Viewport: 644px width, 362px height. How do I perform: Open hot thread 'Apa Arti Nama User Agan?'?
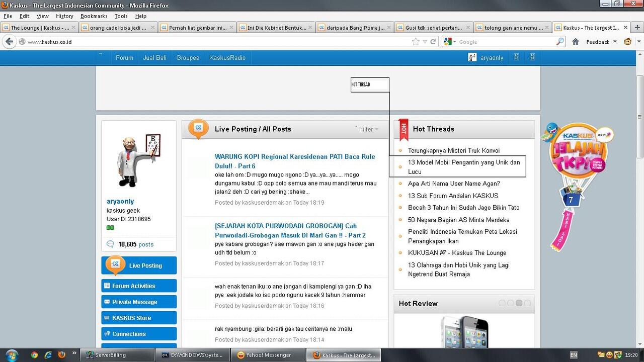point(454,184)
